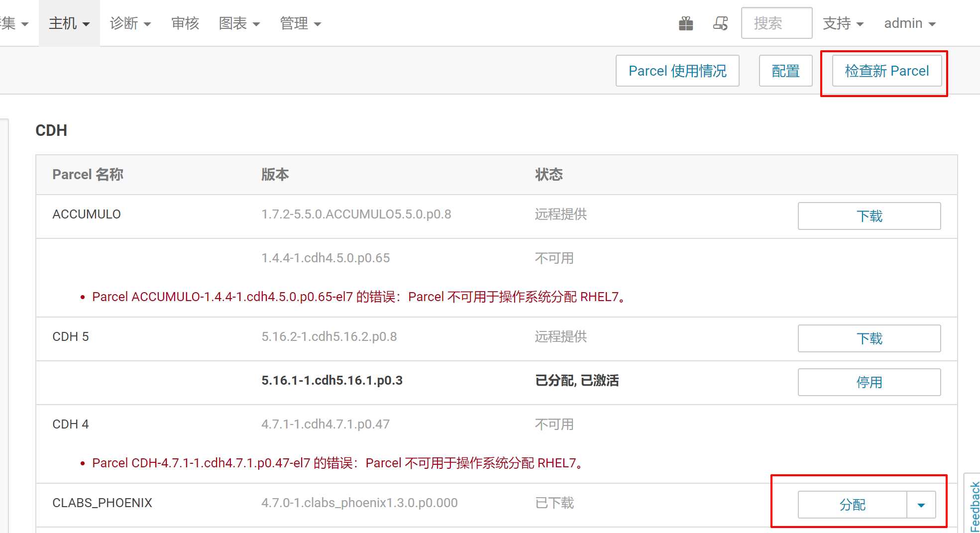Click 检查新 Parcel button

pyautogui.click(x=887, y=71)
